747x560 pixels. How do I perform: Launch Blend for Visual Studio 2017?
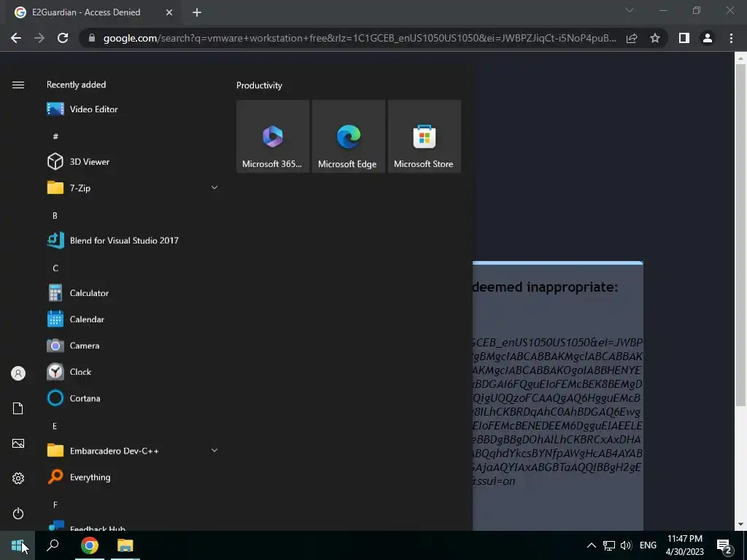(x=133, y=241)
